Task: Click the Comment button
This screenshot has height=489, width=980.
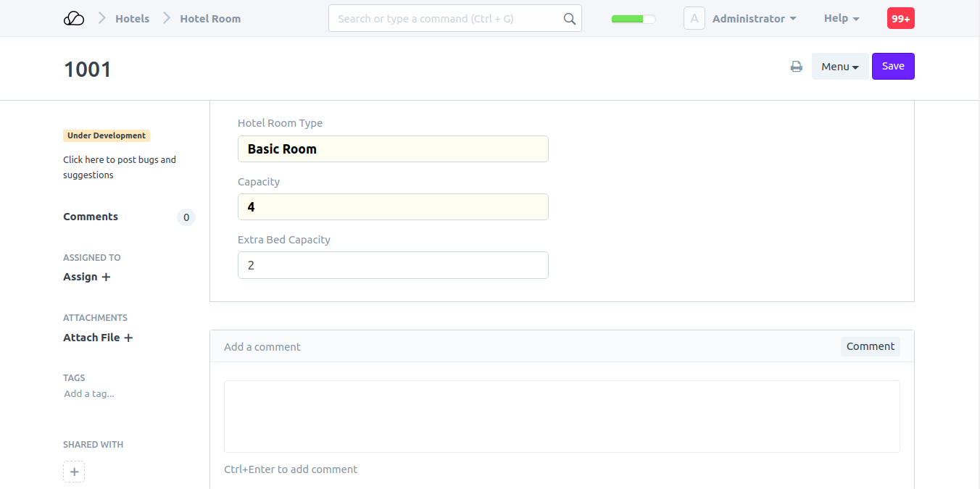Action: 870,346
